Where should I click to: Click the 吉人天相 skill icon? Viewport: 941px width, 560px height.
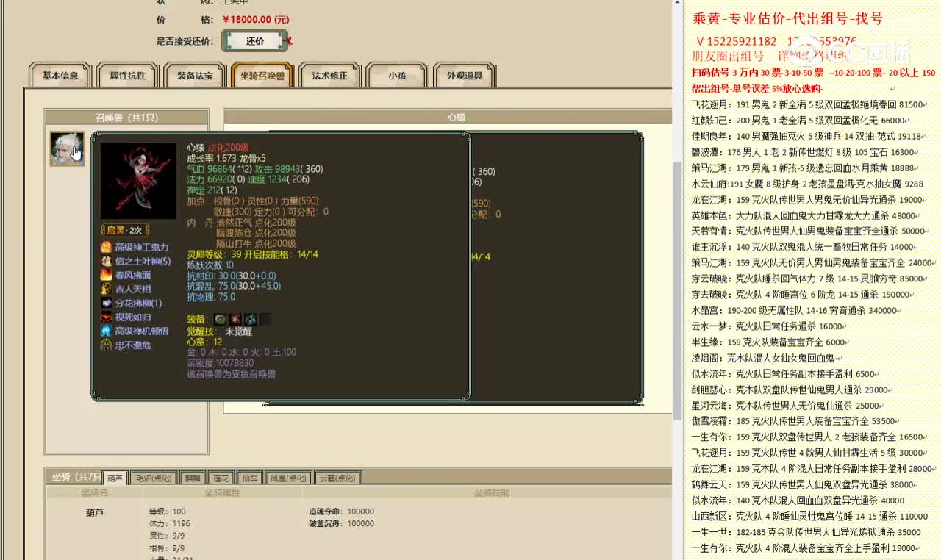click(x=107, y=290)
